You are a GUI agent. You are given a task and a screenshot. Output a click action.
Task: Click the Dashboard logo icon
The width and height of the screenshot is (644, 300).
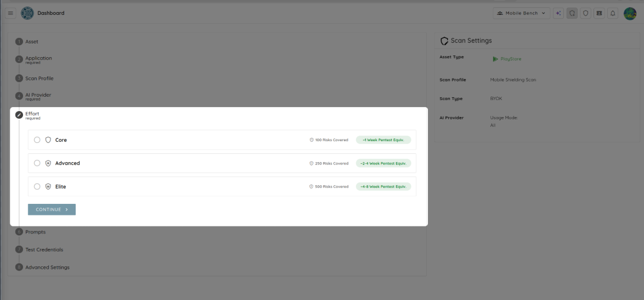(x=27, y=13)
